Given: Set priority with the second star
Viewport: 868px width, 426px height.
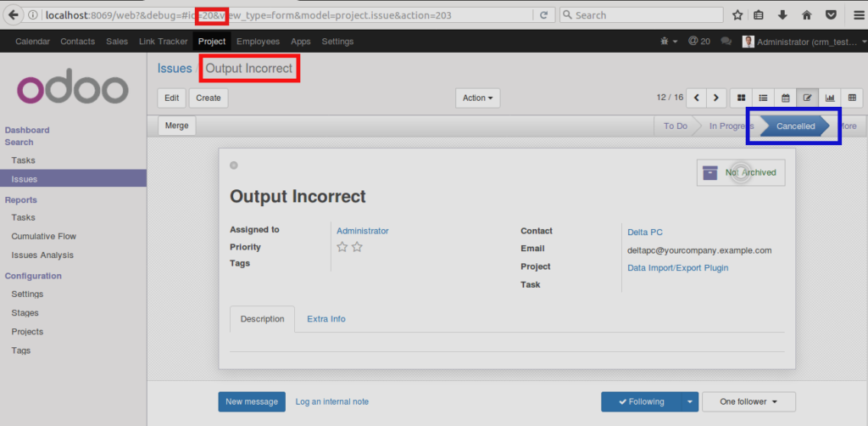Looking at the screenshot, I should point(357,247).
